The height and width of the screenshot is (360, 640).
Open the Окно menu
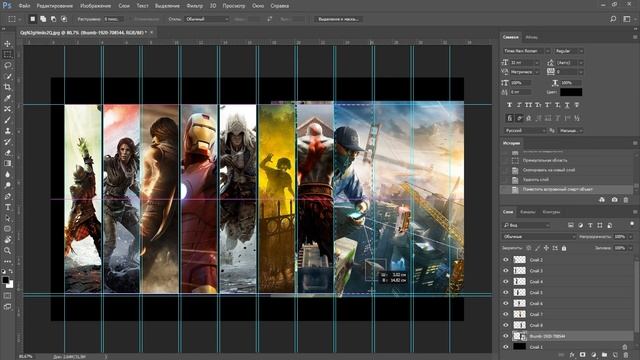258,6
